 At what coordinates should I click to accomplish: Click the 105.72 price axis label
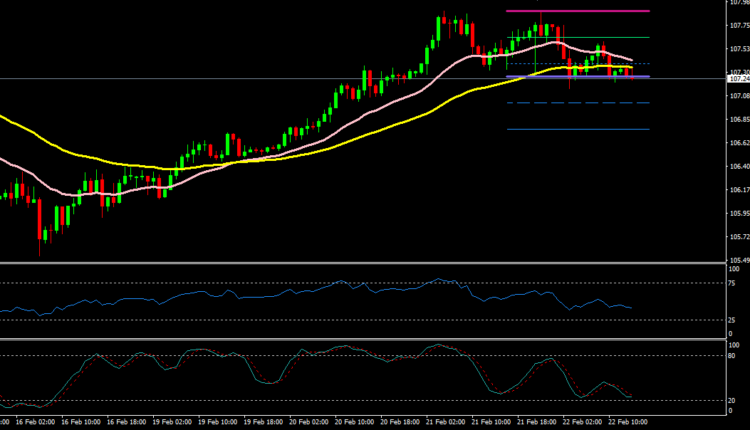(737, 237)
